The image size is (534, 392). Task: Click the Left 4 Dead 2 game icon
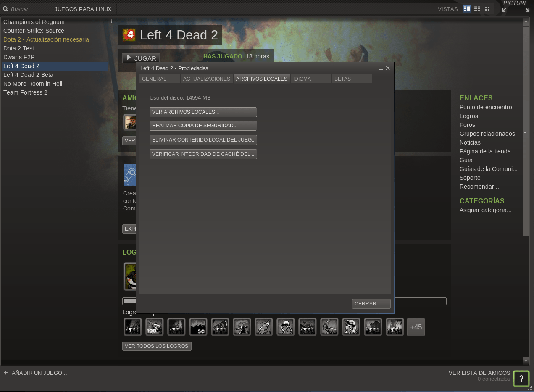(129, 35)
